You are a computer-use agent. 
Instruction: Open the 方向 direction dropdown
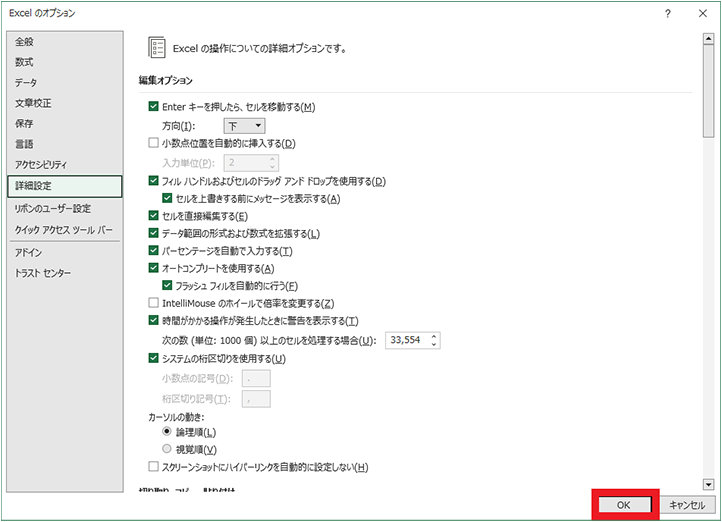point(244,126)
